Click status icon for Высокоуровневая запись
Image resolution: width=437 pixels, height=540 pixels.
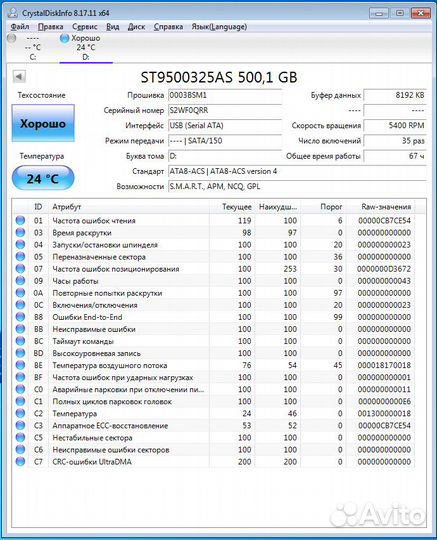tap(20, 353)
